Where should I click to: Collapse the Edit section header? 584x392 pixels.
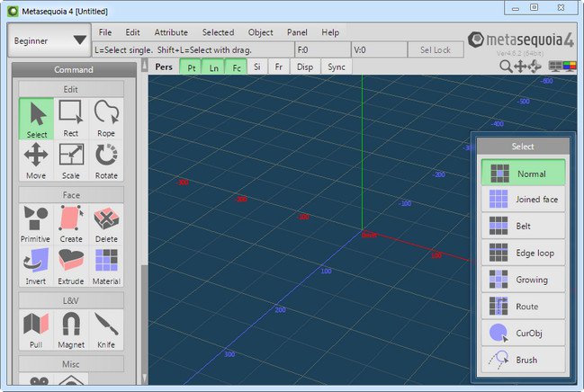pyautogui.click(x=71, y=89)
